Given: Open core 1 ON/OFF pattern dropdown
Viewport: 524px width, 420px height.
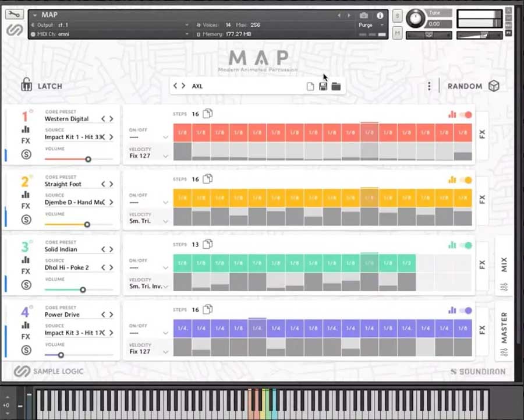Looking at the screenshot, I should pos(148,137).
